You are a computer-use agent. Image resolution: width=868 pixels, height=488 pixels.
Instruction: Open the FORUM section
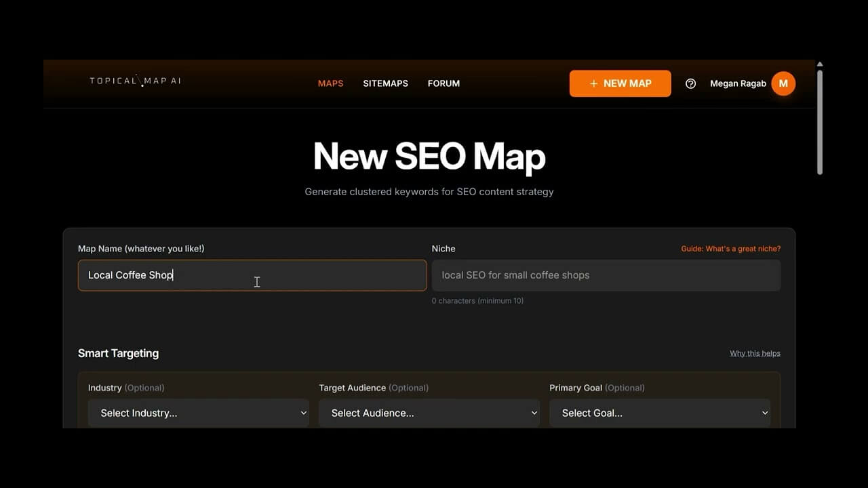(443, 83)
